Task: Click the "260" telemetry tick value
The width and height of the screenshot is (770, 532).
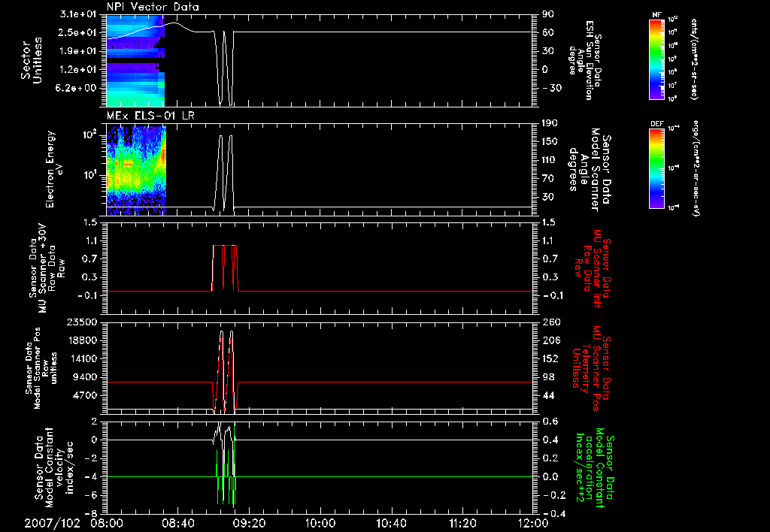Action: pyautogui.click(x=550, y=322)
